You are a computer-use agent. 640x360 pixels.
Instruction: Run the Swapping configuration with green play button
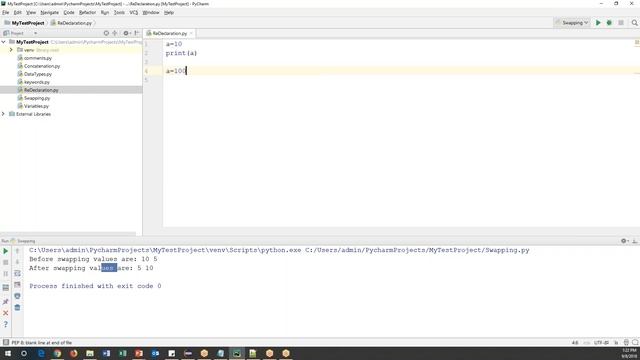598,23
